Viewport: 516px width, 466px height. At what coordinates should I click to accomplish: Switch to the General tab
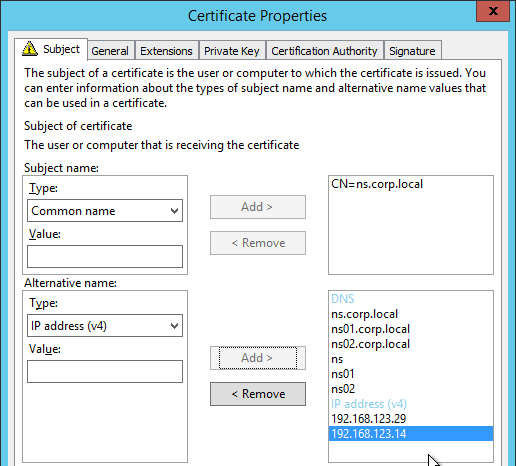[x=111, y=51]
